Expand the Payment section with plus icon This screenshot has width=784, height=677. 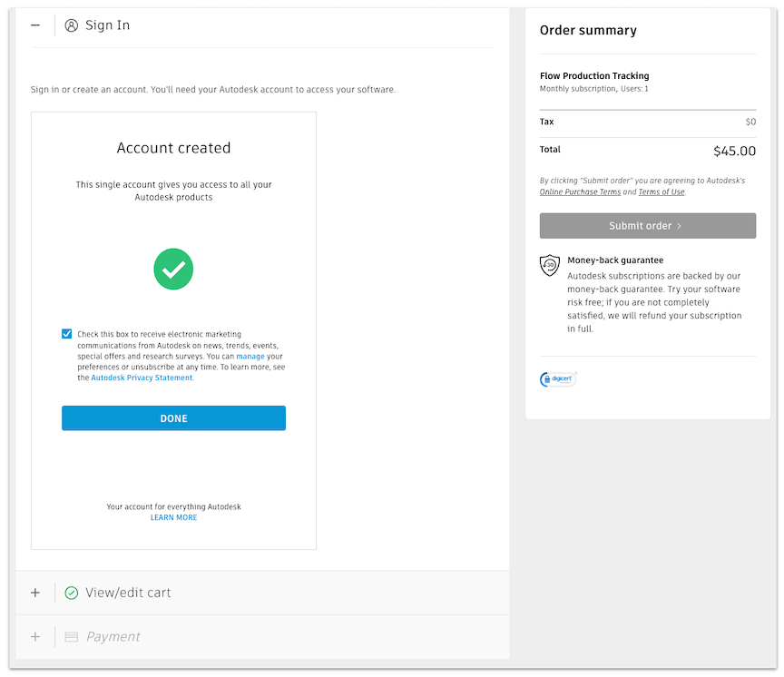click(35, 636)
